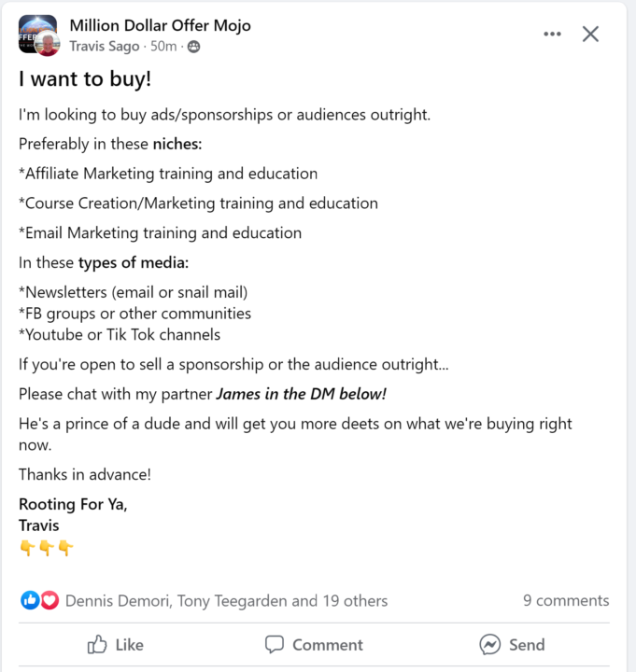Click the 50m post timestamp
636x672 pixels.
(x=163, y=47)
